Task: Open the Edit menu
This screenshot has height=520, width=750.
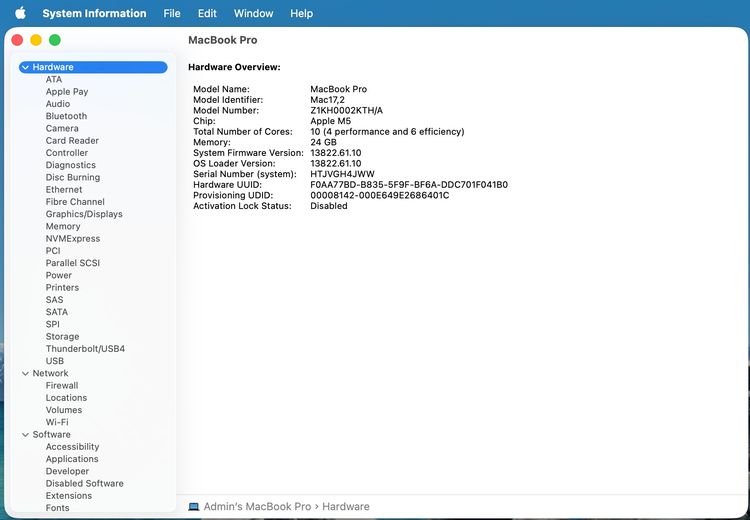Action: pyautogui.click(x=207, y=13)
